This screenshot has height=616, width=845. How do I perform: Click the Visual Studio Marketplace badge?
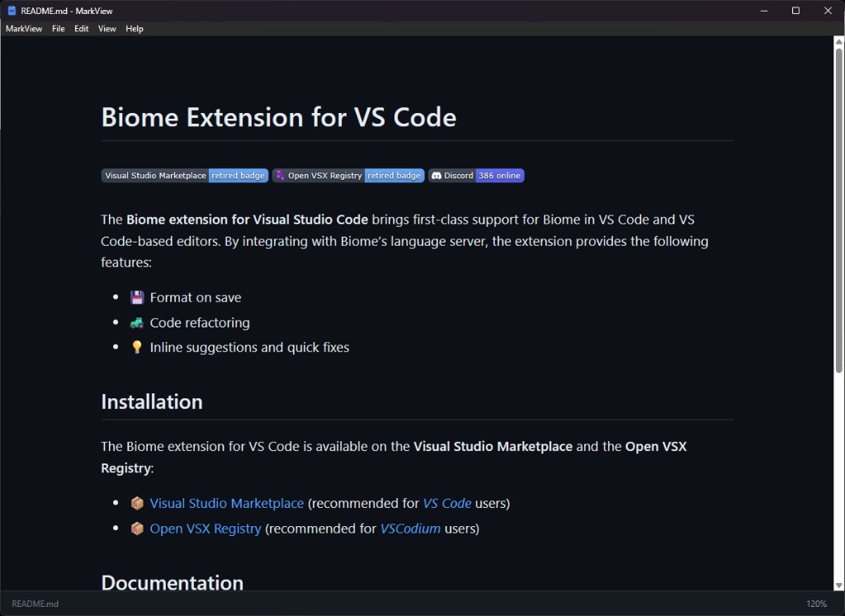[x=185, y=176]
